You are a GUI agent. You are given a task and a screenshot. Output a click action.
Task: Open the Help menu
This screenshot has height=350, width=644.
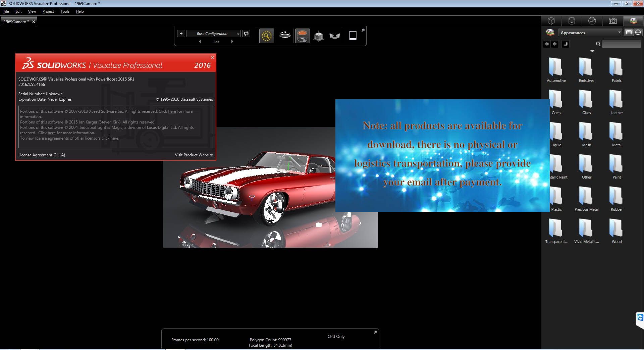[80, 11]
